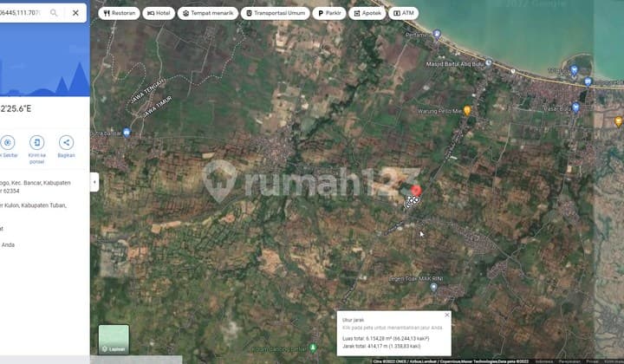The height and width of the screenshot is (364, 624).
Task: Click the Sekitar nearby icon
Action: point(7,142)
